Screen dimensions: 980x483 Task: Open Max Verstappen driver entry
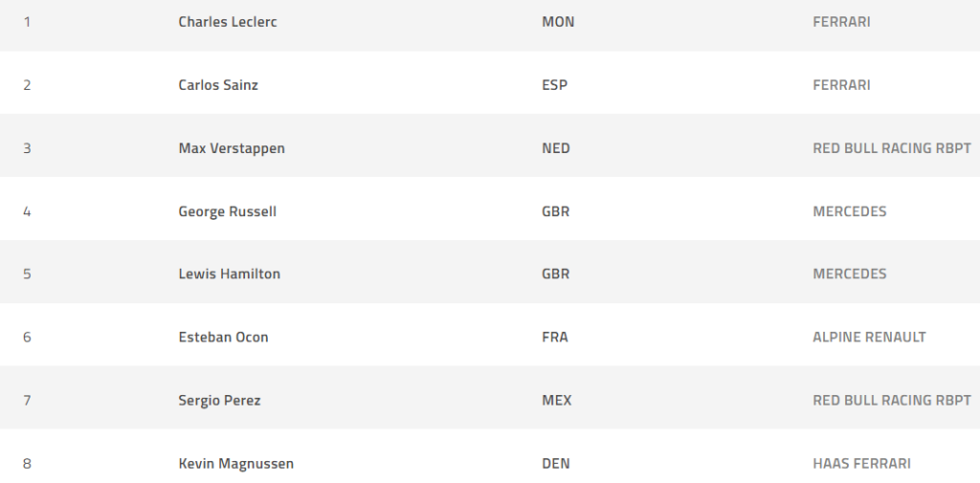coord(232,148)
